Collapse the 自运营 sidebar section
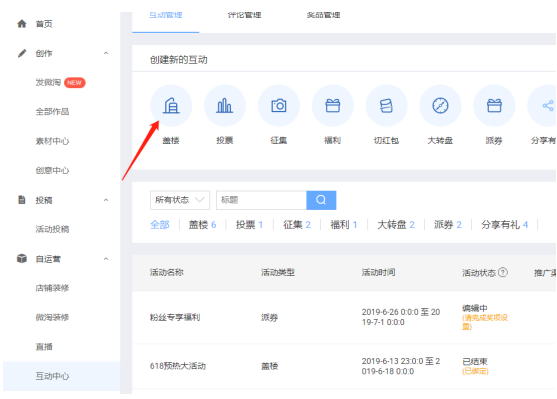The height and width of the screenshot is (399, 557). [106, 259]
